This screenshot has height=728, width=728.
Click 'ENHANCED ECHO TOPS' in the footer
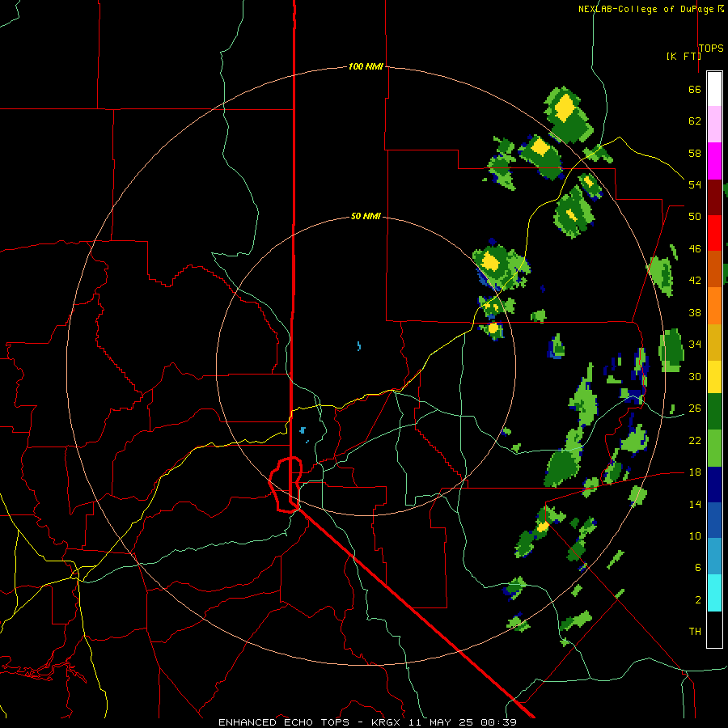[x=284, y=722]
